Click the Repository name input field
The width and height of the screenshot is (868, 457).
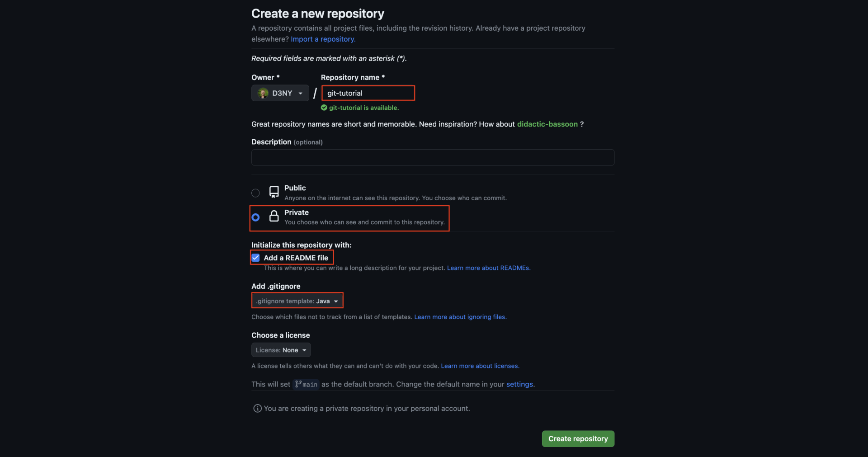(368, 93)
